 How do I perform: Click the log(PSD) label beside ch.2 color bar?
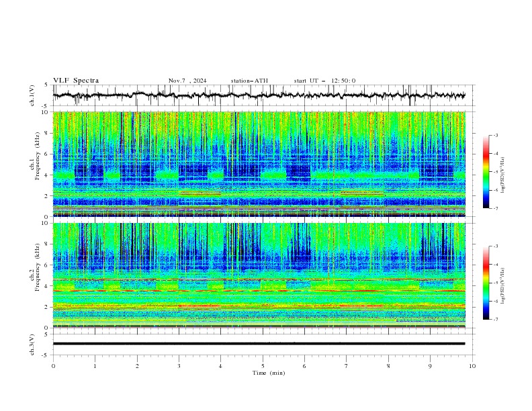(503, 285)
